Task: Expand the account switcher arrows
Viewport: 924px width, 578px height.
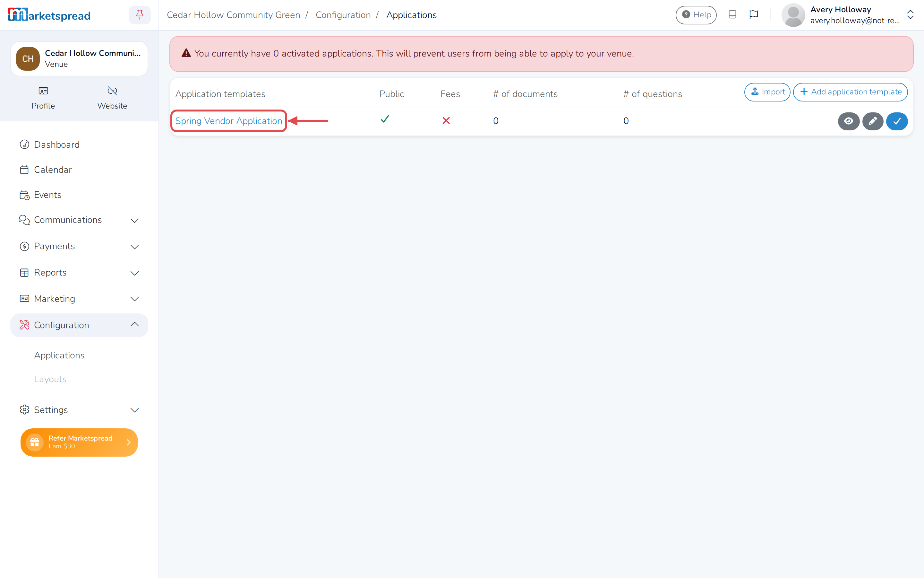Action: click(910, 15)
